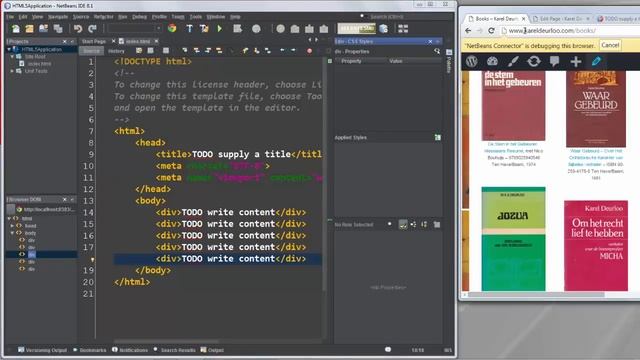Open the Edit Page tab in Chrome
The image size is (640, 360).
coord(561,19)
